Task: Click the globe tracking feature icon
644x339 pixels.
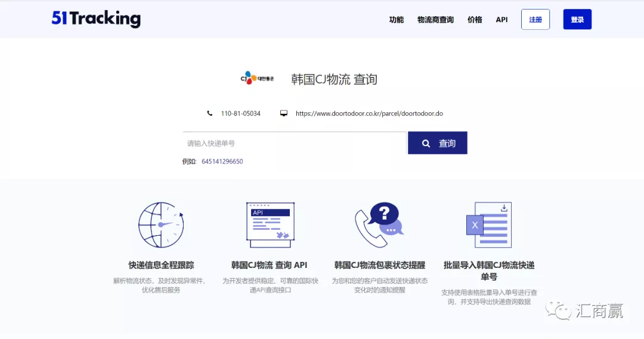Action: point(161,225)
